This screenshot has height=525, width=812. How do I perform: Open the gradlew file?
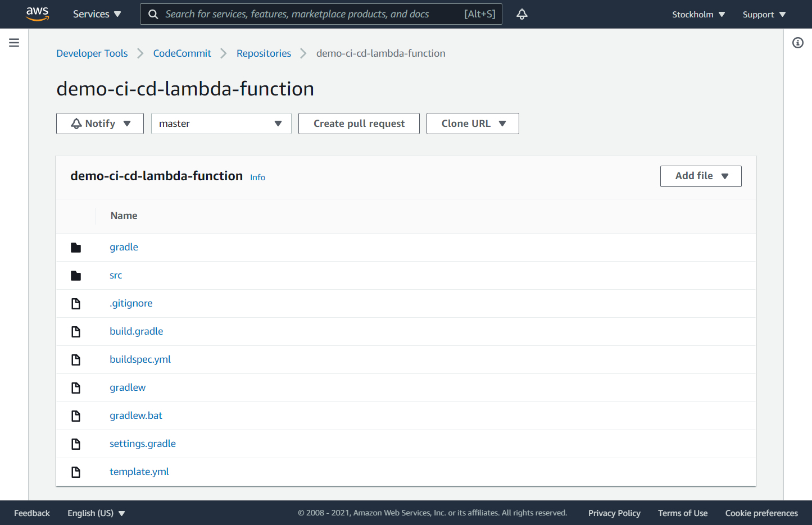(x=128, y=387)
